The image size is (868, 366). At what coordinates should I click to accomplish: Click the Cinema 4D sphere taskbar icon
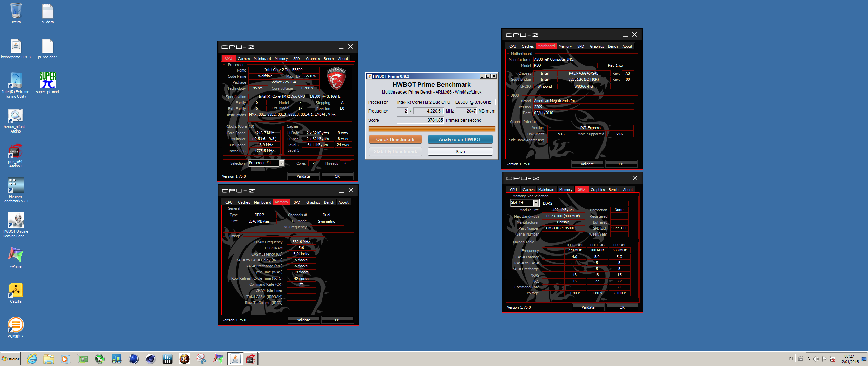(x=151, y=359)
